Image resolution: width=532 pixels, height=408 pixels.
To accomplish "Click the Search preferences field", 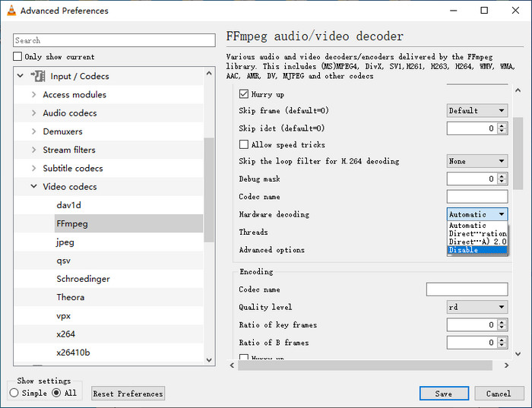I will tap(114, 40).
